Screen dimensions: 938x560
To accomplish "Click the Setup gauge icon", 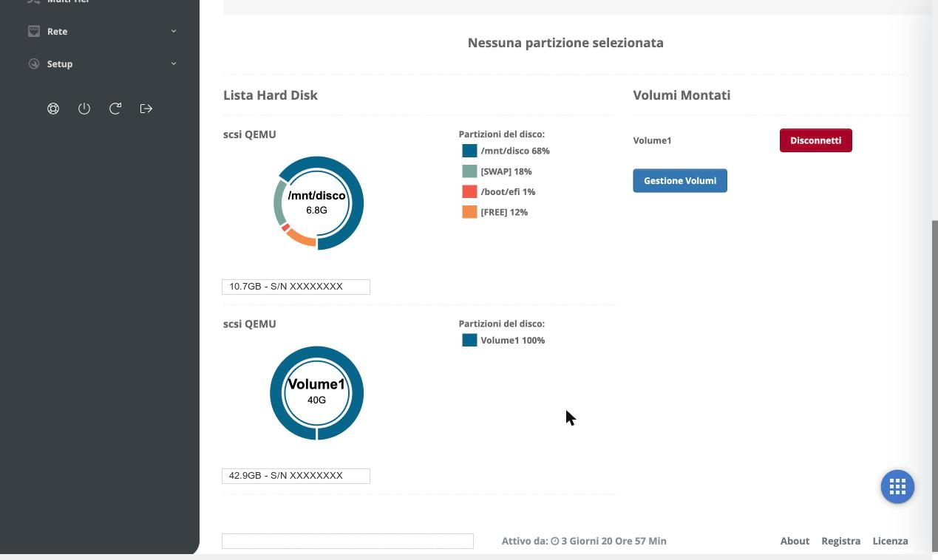I will 34,64.
